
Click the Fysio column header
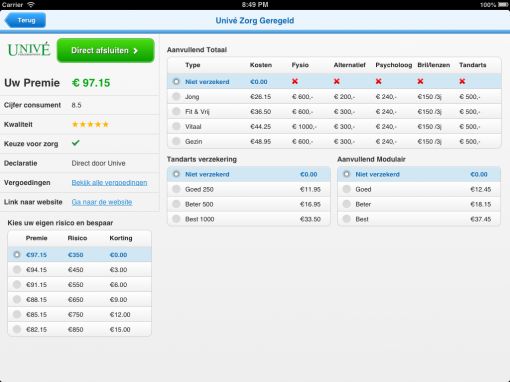pos(300,65)
